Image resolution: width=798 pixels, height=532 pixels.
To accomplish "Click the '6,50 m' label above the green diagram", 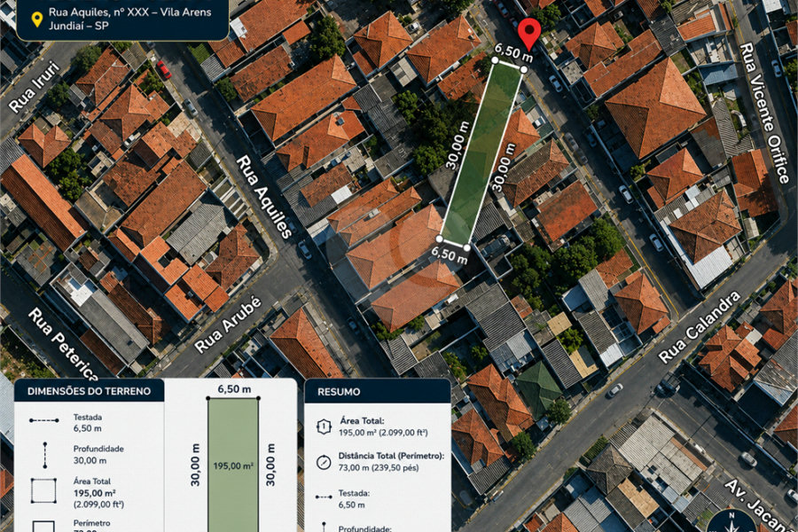I will pyautogui.click(x=234, y=389).
